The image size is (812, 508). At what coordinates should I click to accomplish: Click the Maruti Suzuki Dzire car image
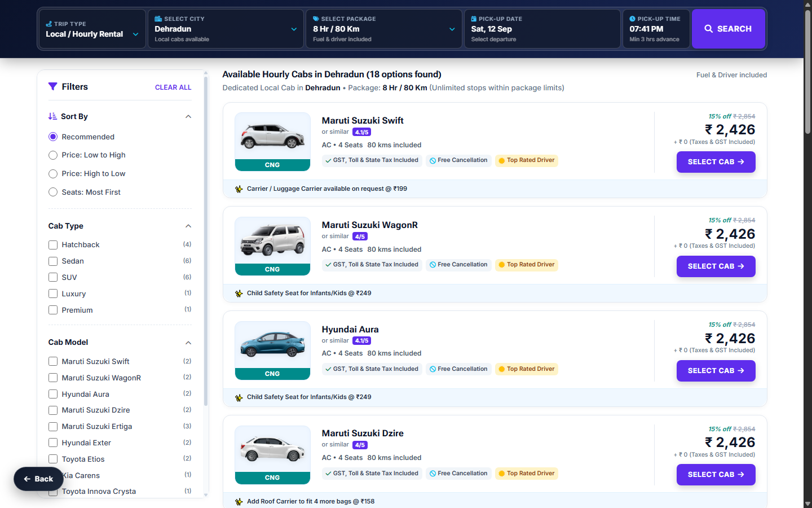(272, 449)
